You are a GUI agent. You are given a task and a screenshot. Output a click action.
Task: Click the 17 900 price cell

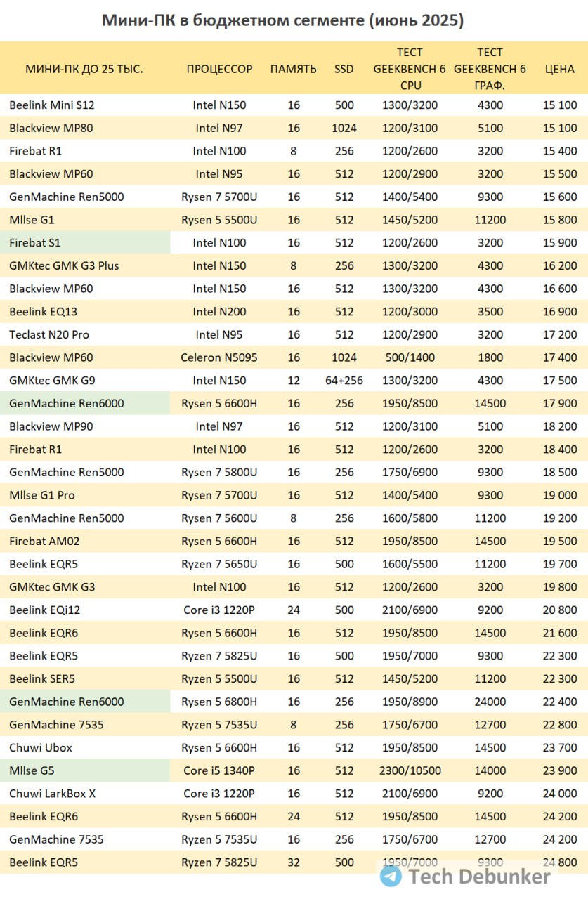point(560,403)
